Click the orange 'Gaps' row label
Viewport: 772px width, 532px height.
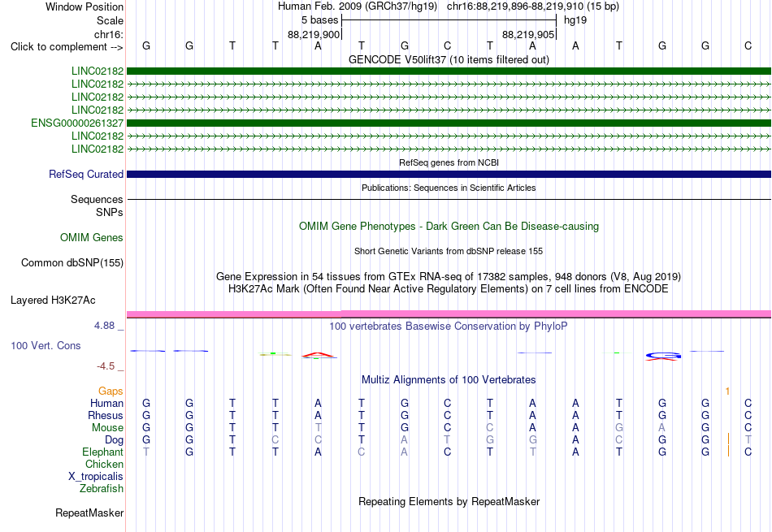point(111,391)
